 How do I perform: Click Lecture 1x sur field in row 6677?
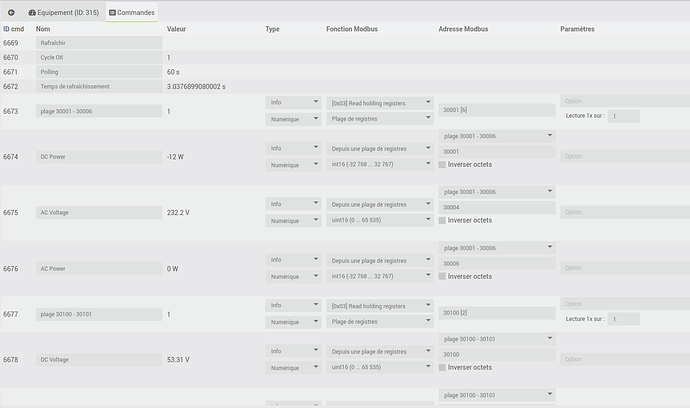point(624,319)
